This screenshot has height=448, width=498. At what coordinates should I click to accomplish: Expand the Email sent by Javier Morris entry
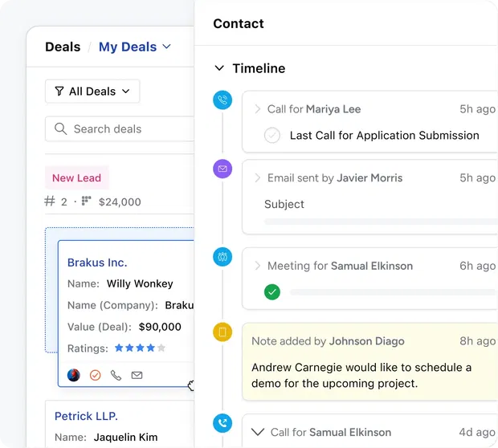257,177
